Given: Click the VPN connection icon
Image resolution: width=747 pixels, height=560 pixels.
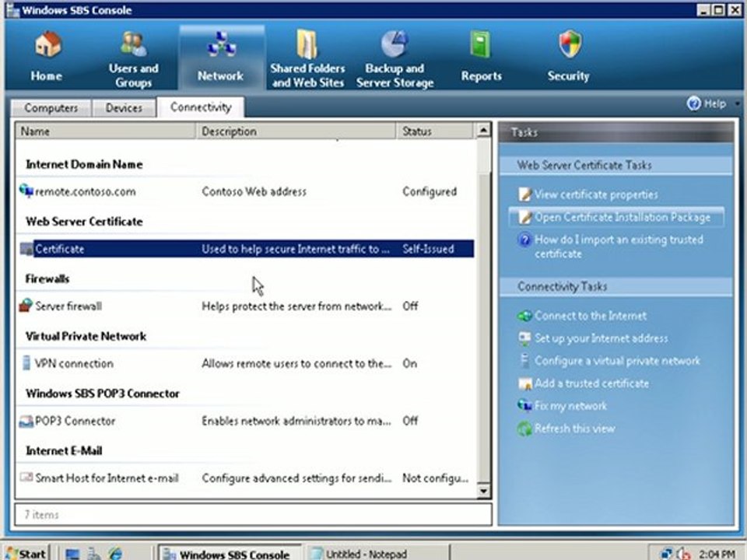Looking at the screenshot, I should 26,363.
